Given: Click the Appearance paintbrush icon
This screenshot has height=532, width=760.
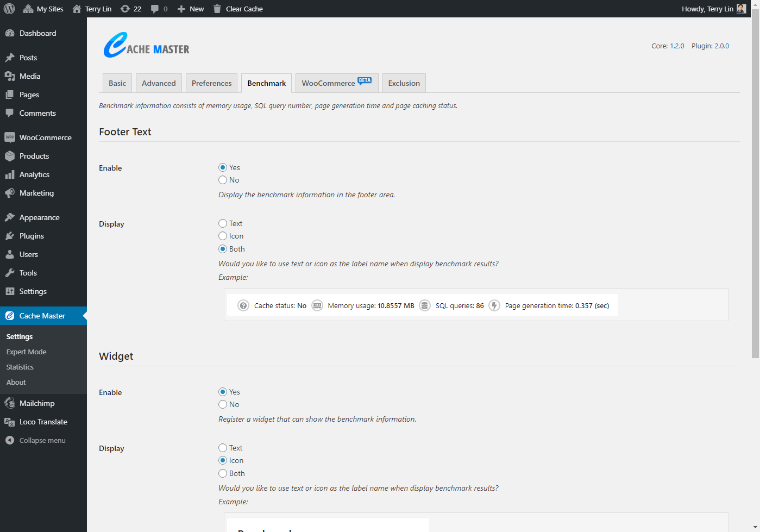Looking at the screenshot, I should (x=10, y=217).
